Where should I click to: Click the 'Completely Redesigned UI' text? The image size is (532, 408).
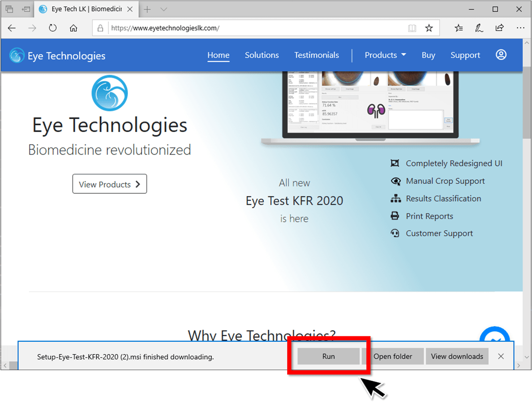tap(454, 163)
